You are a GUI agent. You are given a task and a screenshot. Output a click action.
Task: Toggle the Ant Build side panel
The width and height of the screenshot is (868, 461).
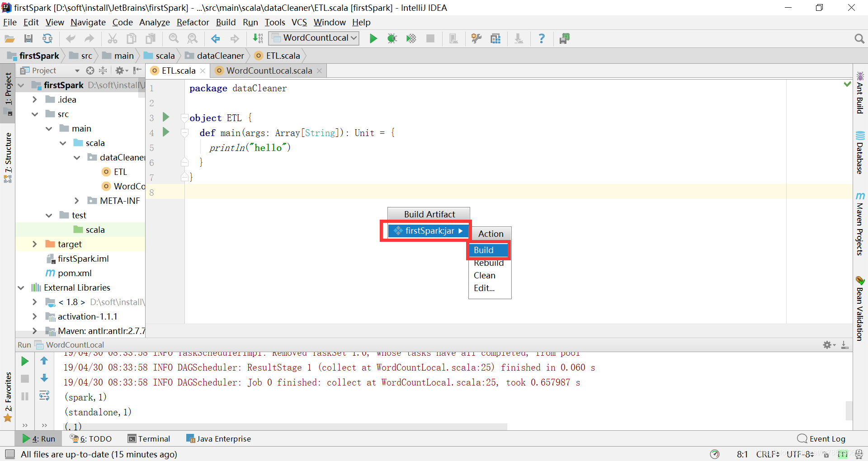(860, 92)
